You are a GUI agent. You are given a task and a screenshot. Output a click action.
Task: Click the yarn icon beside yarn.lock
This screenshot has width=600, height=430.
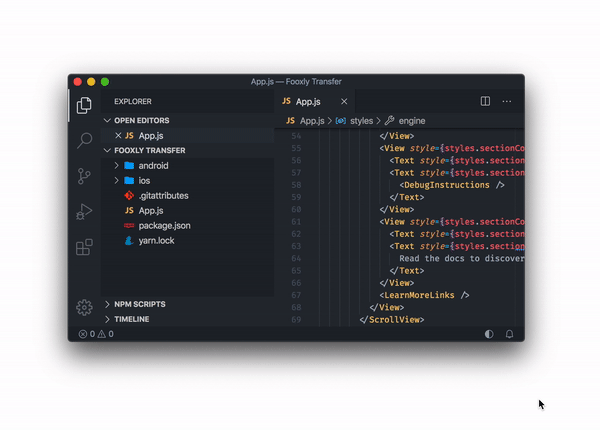point(129,240)
